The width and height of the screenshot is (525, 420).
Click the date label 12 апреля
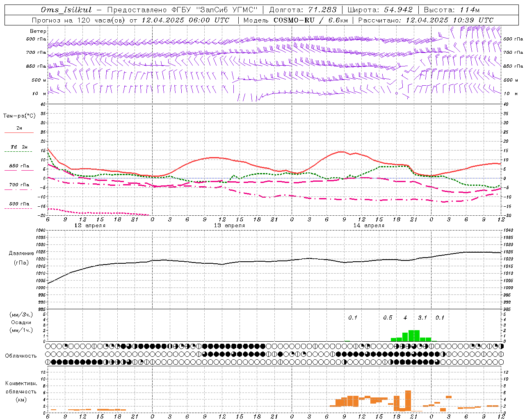click(x=90, y=226)
